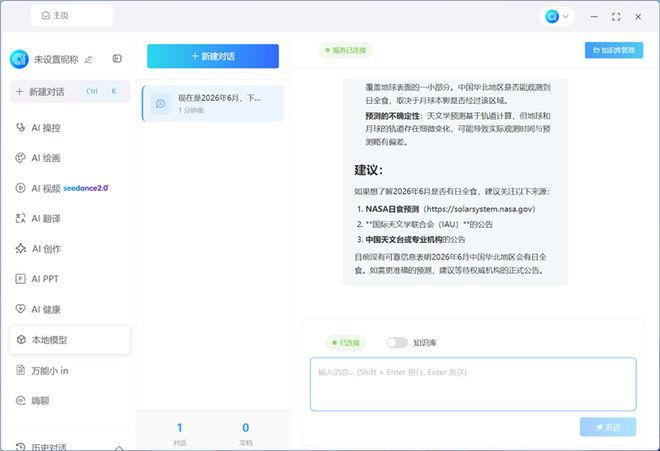Open 知识库管理 knowledge base management
Screen dimensions: 660x451
tap(614, 50)
